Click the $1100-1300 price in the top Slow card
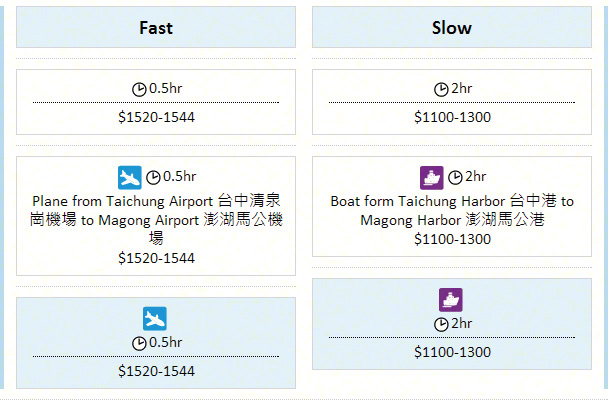 [452, 117]
